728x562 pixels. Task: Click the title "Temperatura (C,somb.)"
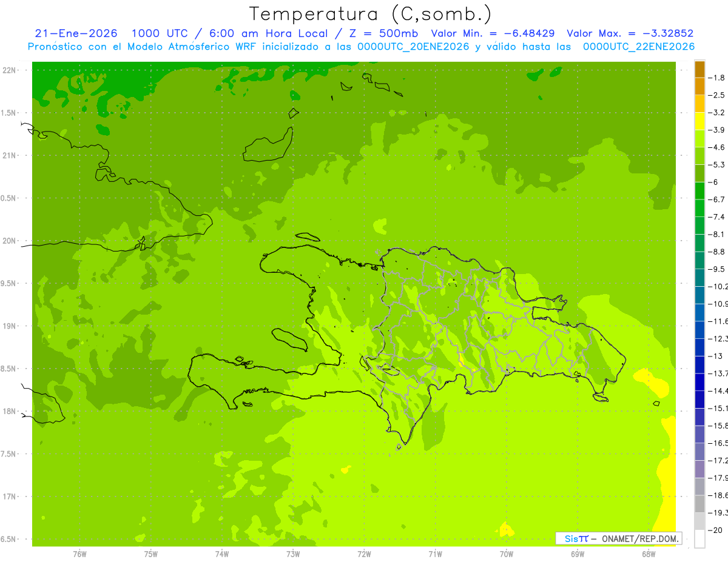370,14
